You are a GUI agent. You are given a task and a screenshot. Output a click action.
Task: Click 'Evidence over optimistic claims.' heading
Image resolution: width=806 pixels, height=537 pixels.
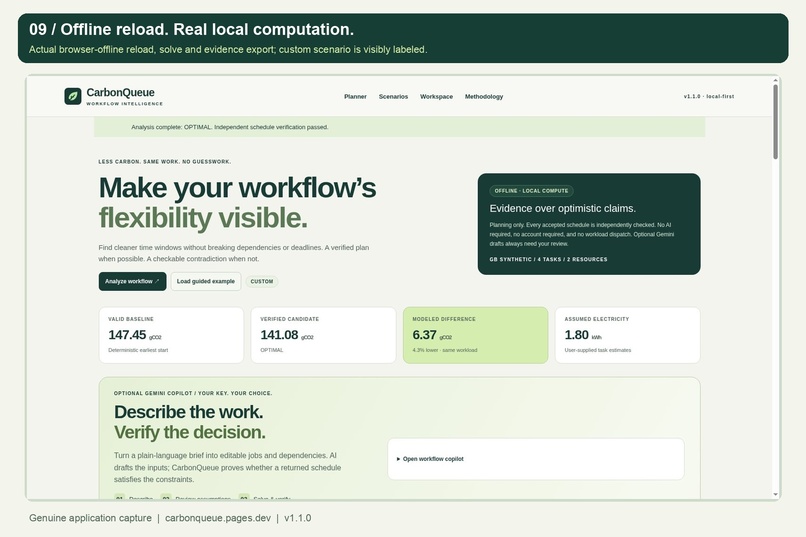[562, 209]
